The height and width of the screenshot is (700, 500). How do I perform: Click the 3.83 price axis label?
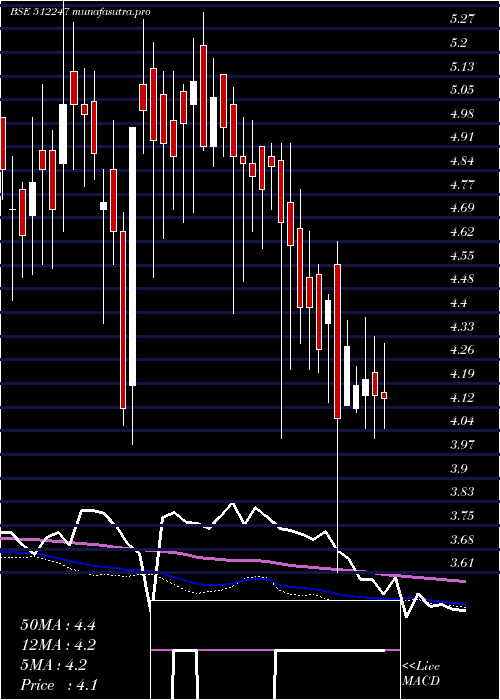462,492
